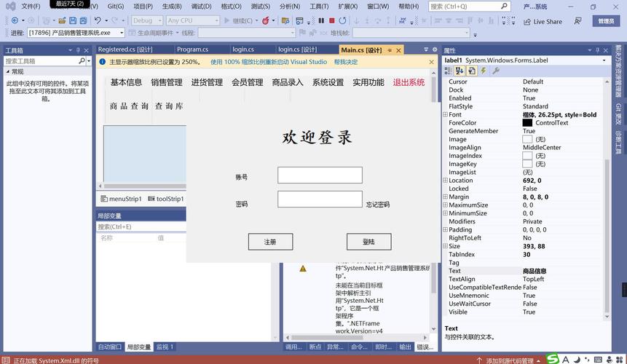Click the 使用 100% 缩放比例重新启动 link

coord(269,62)
